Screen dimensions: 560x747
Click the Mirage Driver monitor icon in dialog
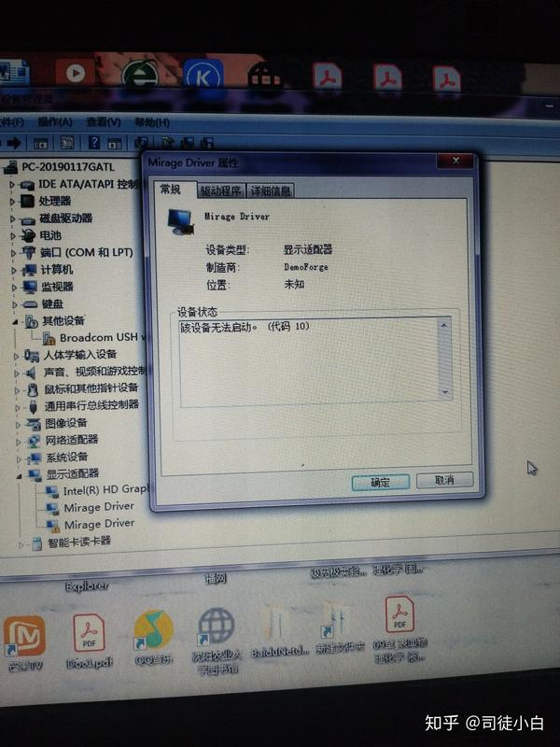pos(181,222)
